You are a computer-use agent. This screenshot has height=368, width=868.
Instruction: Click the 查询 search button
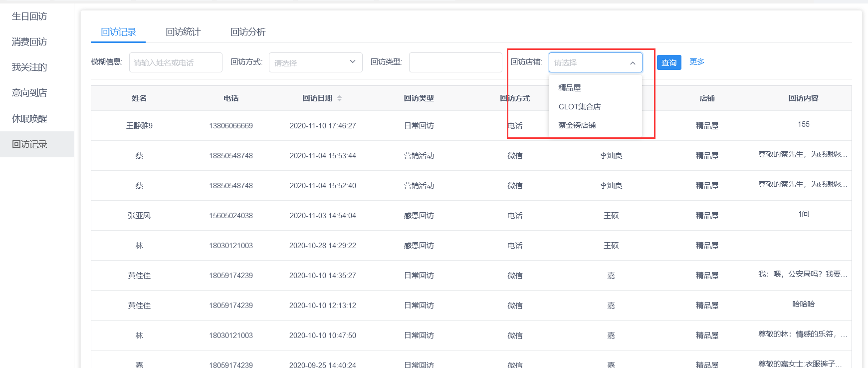[x=669, y=62]
